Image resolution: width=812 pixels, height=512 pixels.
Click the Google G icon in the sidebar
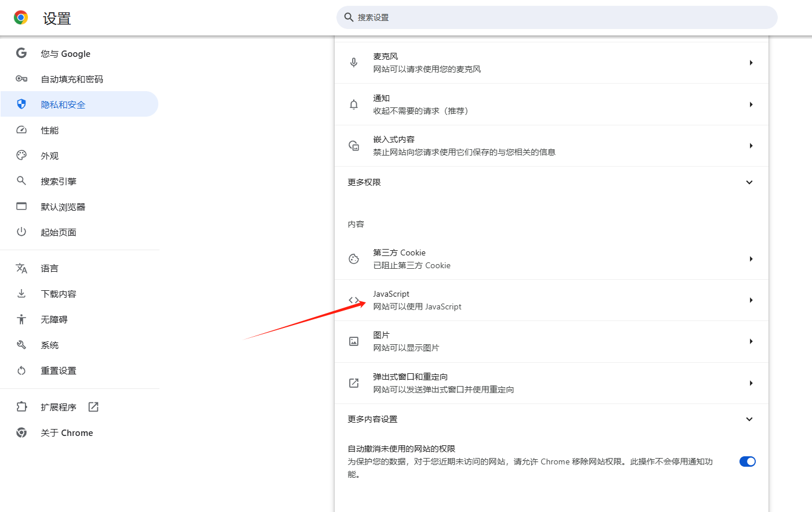[x=21, y=53]
